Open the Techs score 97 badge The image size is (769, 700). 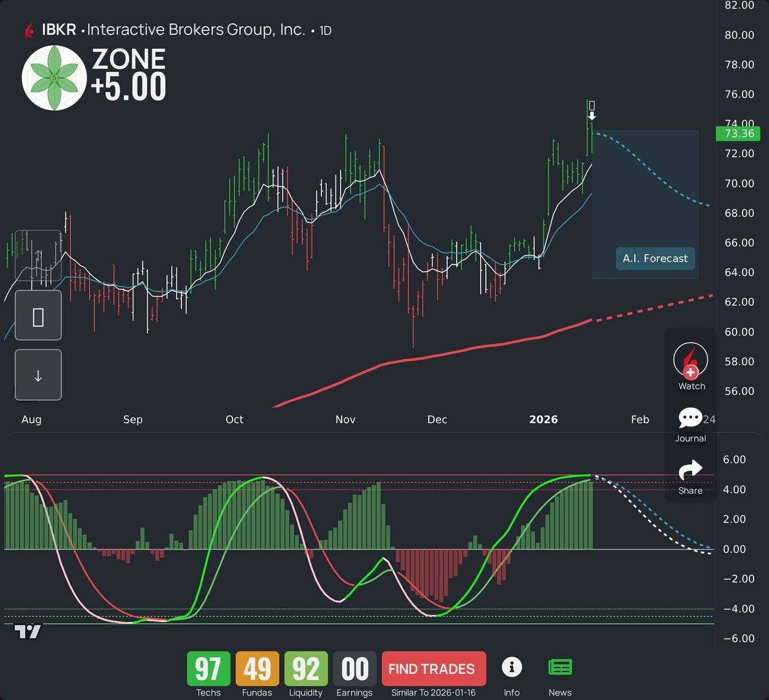(209, 669)
